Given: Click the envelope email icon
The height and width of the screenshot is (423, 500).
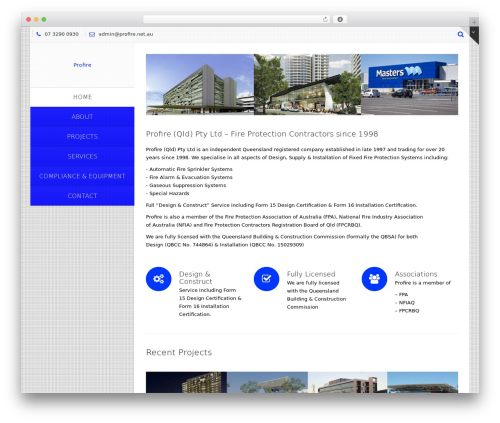Looking at the screenshot, I should pos(92,34).
